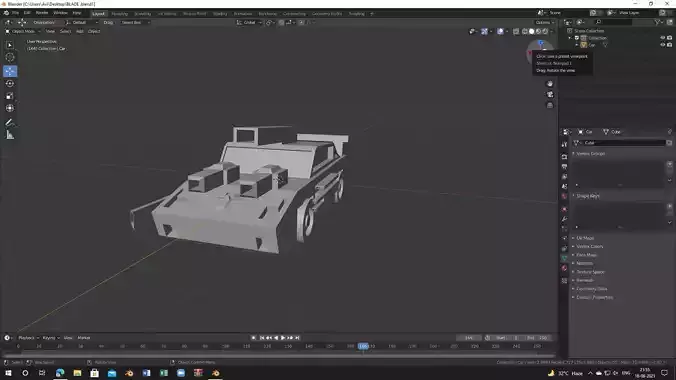Open the View Layer properties tab icon

point(564,176)
